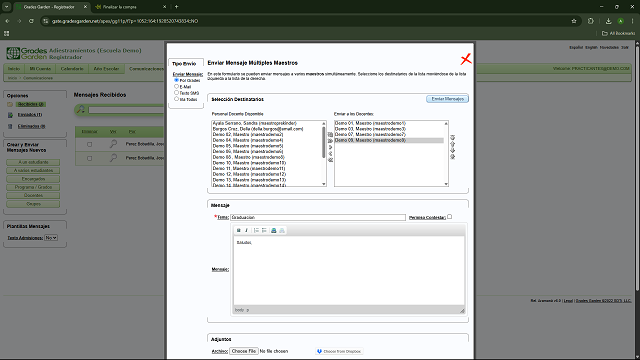
Task: Open the browser downloads icon
Action: (x=608, y=21)
